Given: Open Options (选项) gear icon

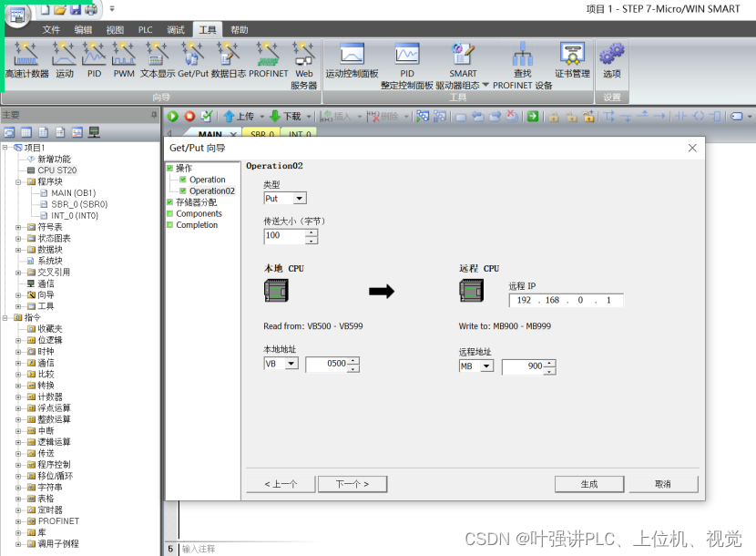Looking at the screenshot, I should 612,59.
